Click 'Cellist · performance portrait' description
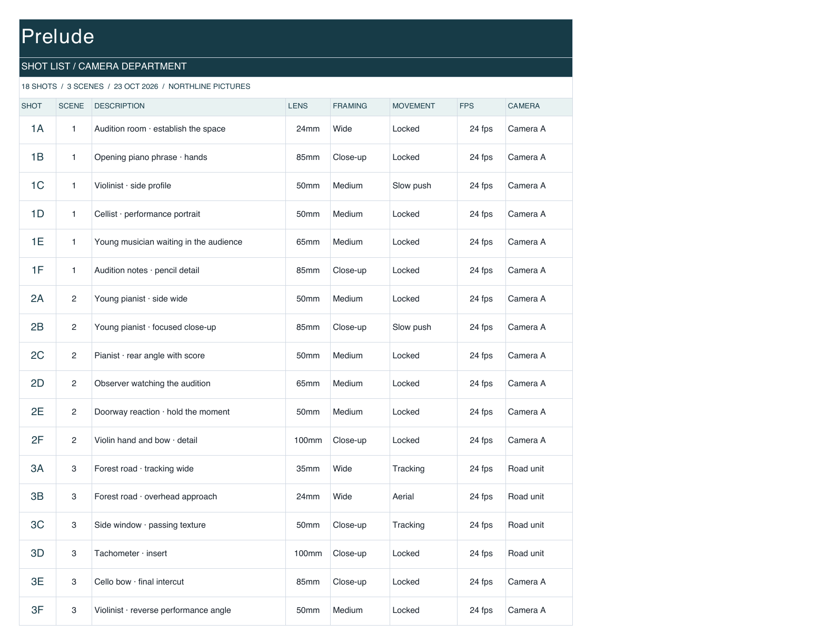 (x=147, y=214)
